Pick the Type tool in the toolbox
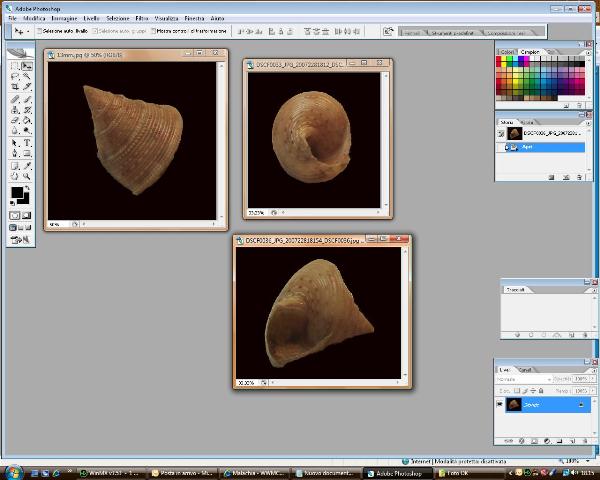 pyautogui.click(x=27, y=142)
